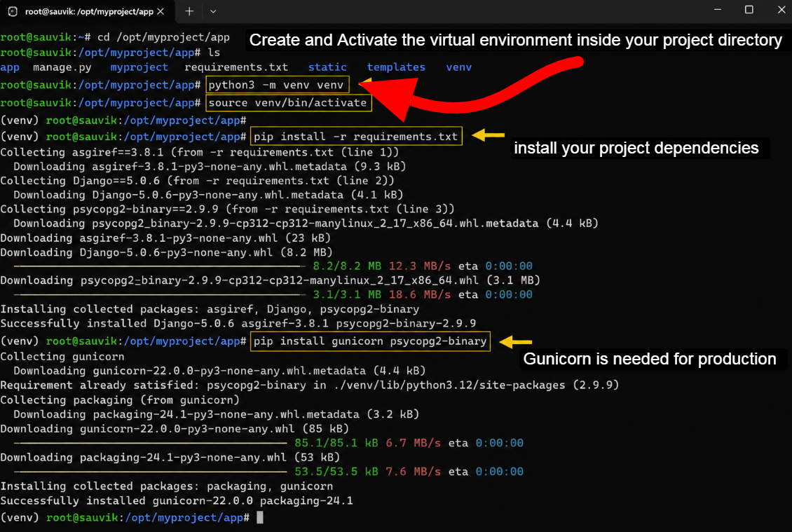Click the "pip install -r requirements.txt" command

356,137
